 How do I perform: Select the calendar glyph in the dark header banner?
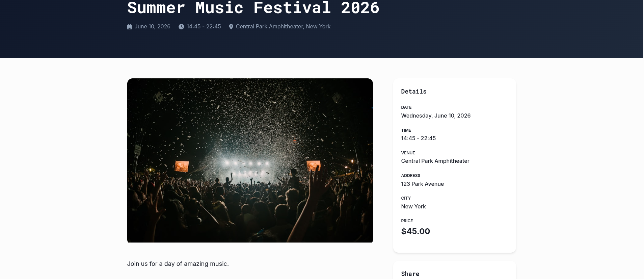point(129,26)
